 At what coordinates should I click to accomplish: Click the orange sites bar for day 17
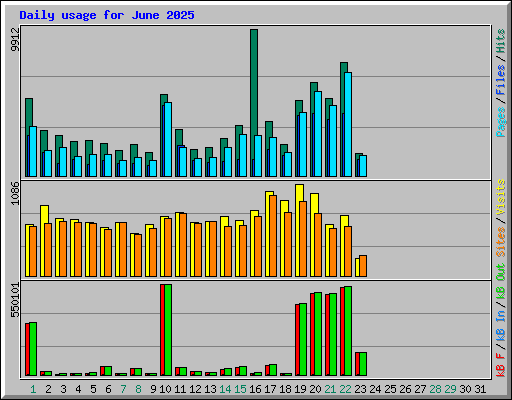273,236
